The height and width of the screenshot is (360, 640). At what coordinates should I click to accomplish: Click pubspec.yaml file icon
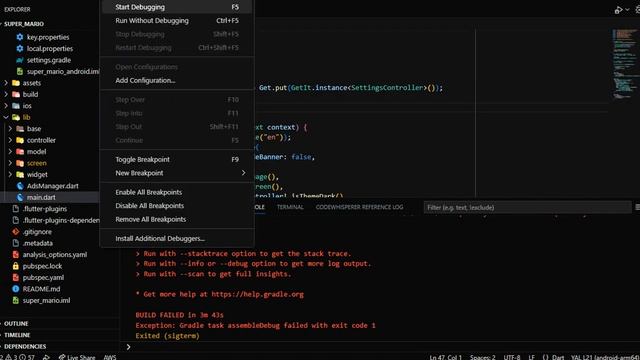(16, 277)
